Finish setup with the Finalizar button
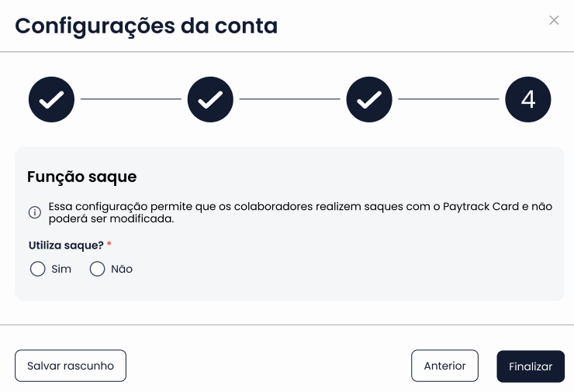The width and height of the screenshot is (574, 392). [x=531, y=366]
